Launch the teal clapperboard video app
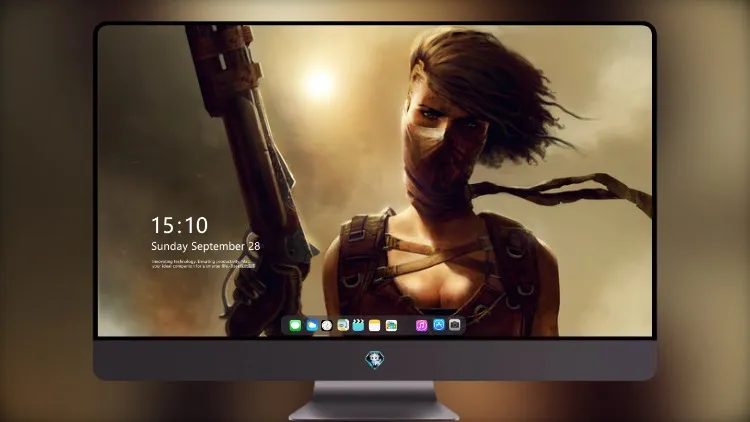750x422 pixels. pyautogui.click(x=358, y=325)
